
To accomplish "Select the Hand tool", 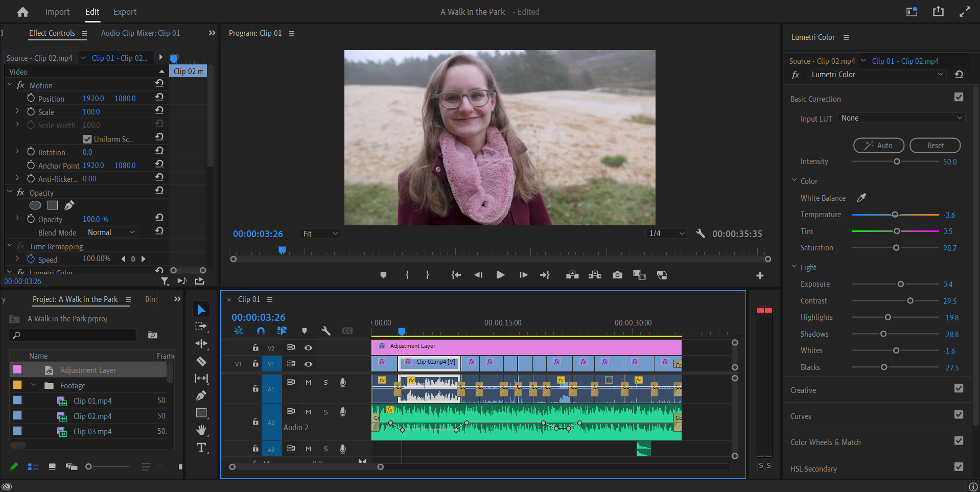I will coord(201,430).
